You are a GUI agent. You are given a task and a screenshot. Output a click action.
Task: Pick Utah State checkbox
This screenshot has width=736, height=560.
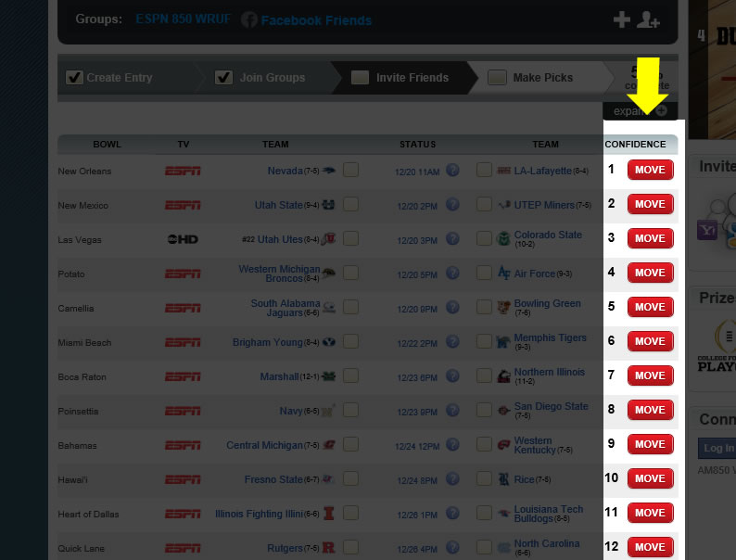350,204
